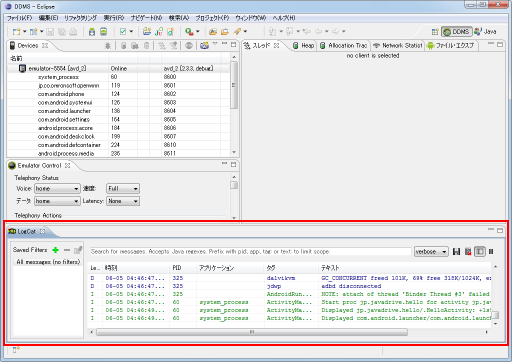Click the PID column header in LogCat
The height and width of the screenshot is (362, 512).
point(183,268)
